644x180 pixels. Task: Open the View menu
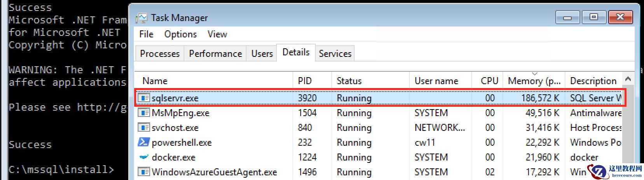pyautogui.click(x=217, y=34)
